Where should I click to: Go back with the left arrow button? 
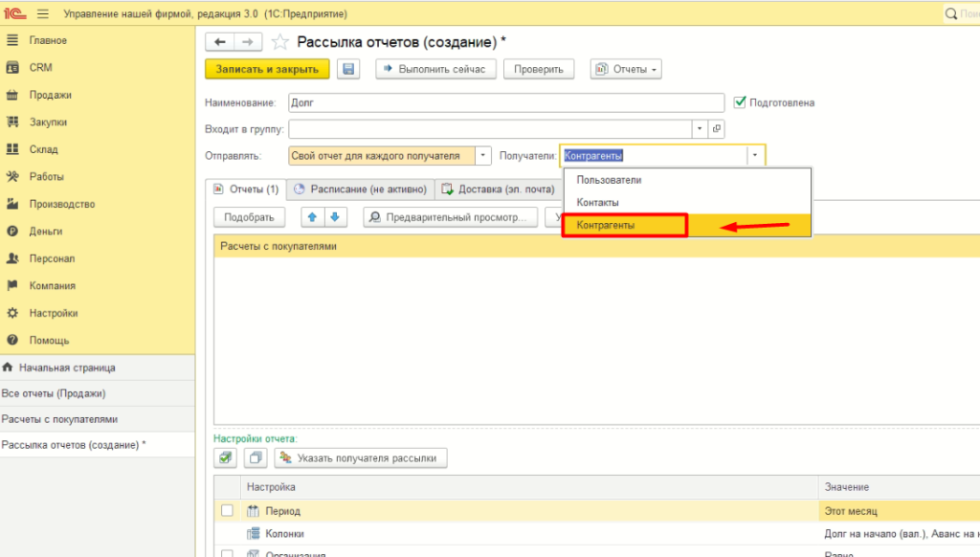click(x=219, y=42)
